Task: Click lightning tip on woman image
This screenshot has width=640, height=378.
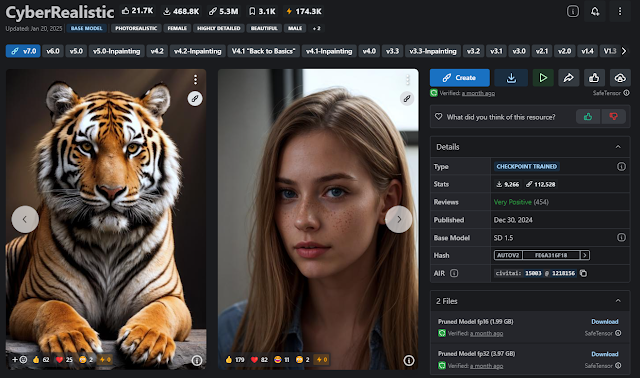Action: pos(322,360)
